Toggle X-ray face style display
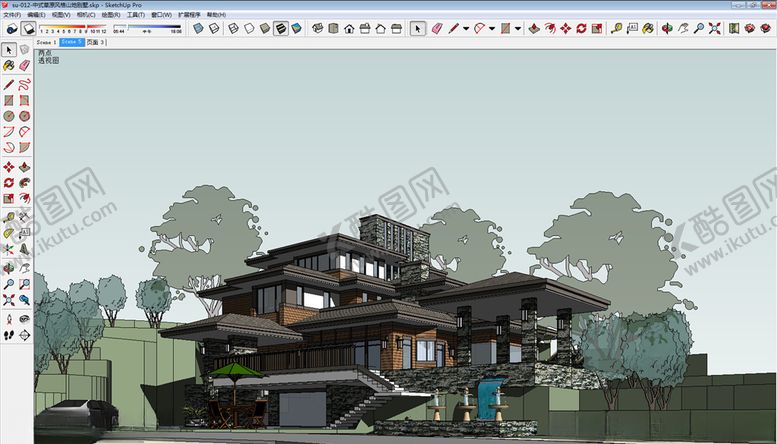This screenshot has height=444, width=777. pos(198,29)
